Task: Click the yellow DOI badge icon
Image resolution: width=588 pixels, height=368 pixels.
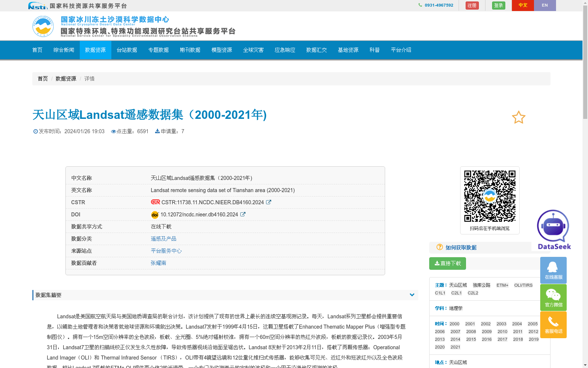Action: (155, 215)
